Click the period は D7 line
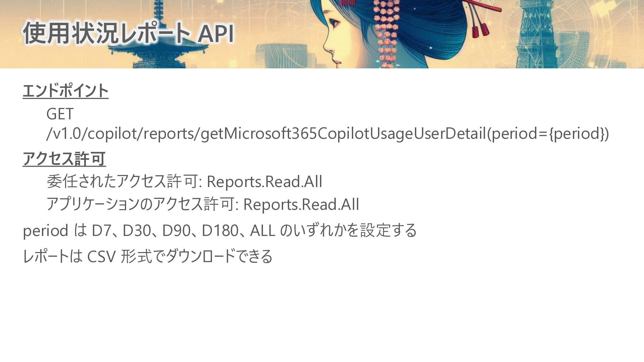Screen dimensions: 644x362 coord(220,230)
